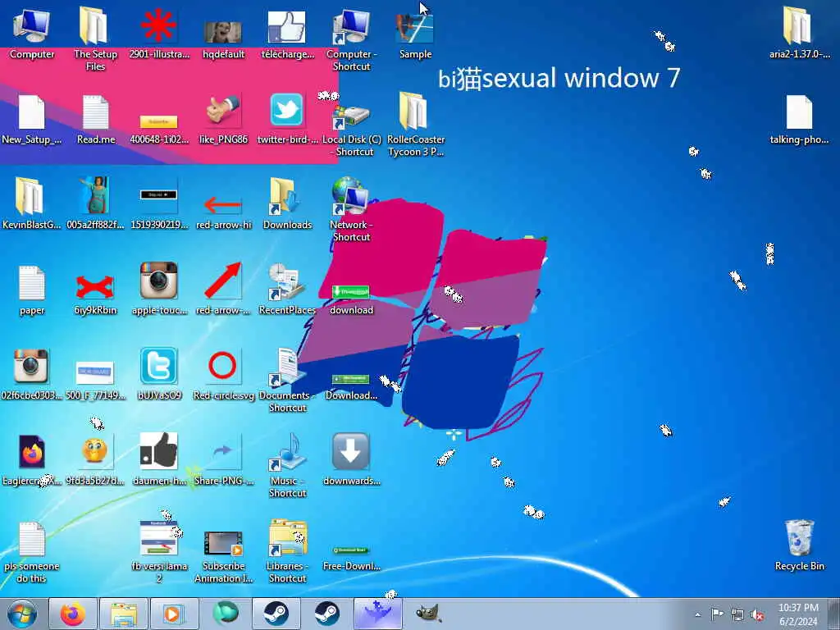Select the daumen-h thumbs-up image
The width and height of the screenshot is (840, 630).
(x=159, y=459)
